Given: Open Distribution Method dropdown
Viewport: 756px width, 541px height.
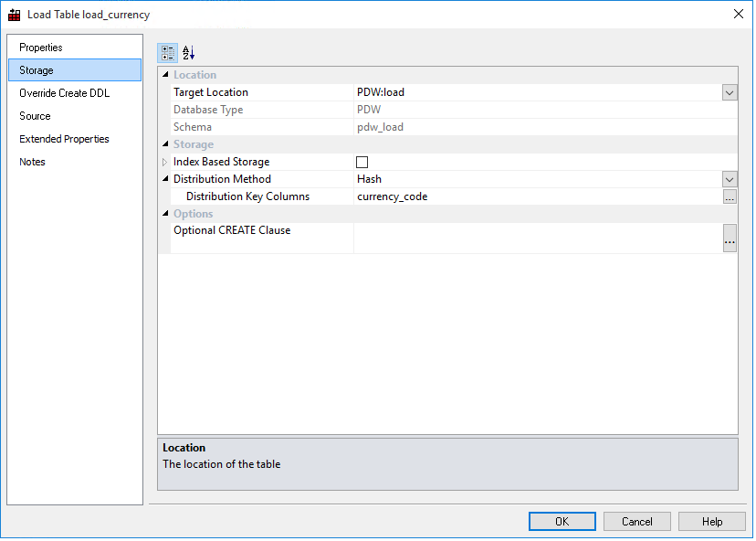Looking at the screenshot, I should 730,179.
